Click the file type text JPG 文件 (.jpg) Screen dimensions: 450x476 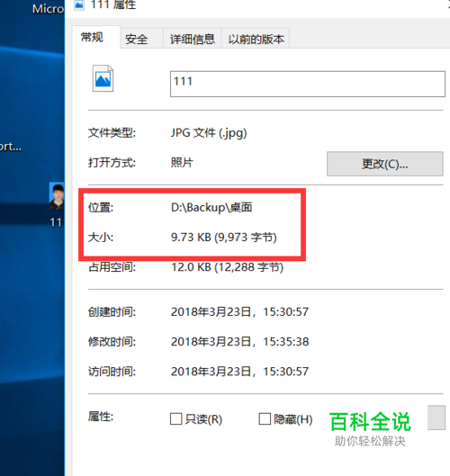pos(209,133)
